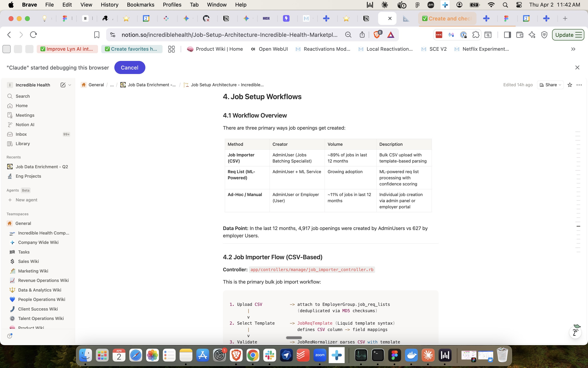Open the Share dropdown
The image size is (588, 368).
coord(550,85)
